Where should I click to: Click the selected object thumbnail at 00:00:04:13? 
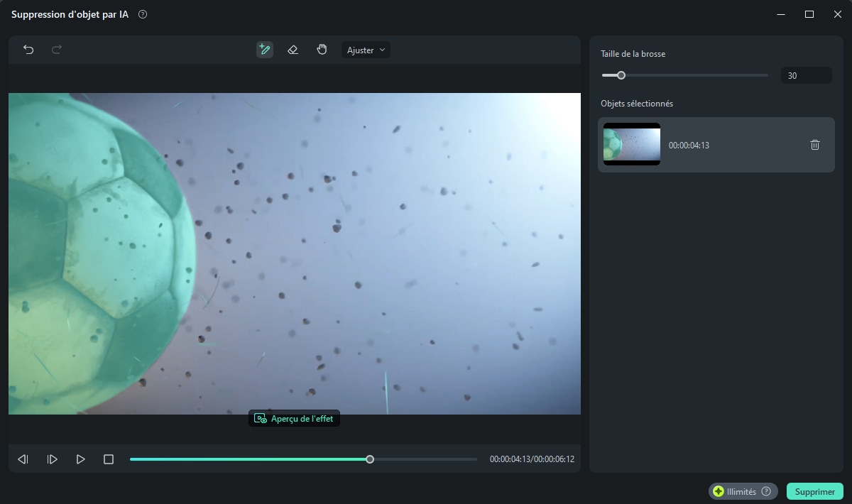(632, 144)
